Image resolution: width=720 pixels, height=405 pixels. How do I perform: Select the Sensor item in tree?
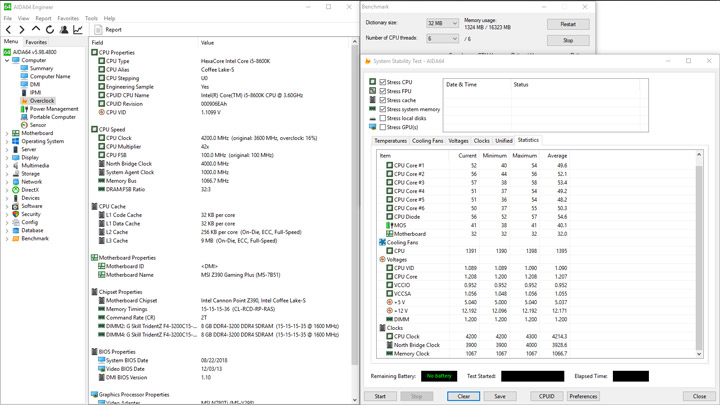pyautogui.click(x=38, y=125)
